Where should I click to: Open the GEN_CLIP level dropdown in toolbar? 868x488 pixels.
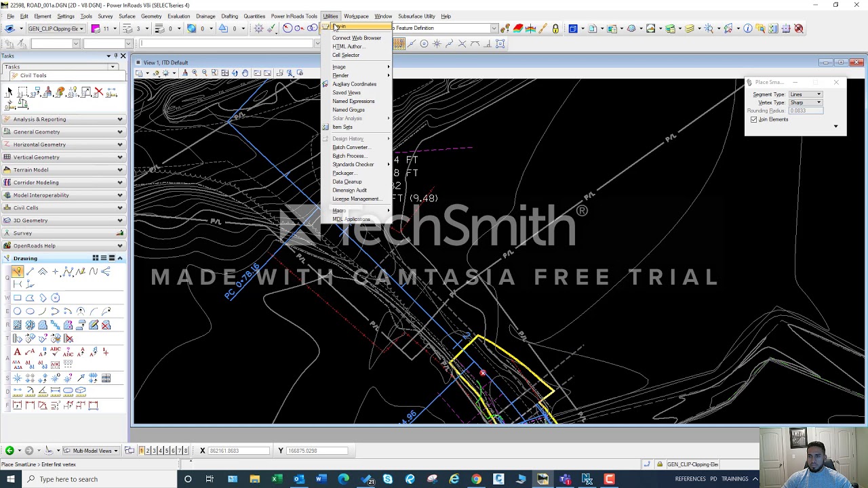point(56,28)
